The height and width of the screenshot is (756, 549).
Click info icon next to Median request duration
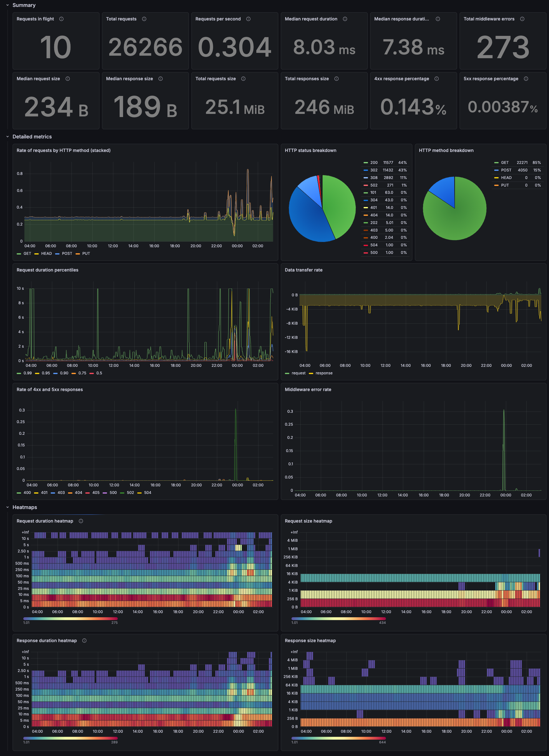(x=345, y=19)
